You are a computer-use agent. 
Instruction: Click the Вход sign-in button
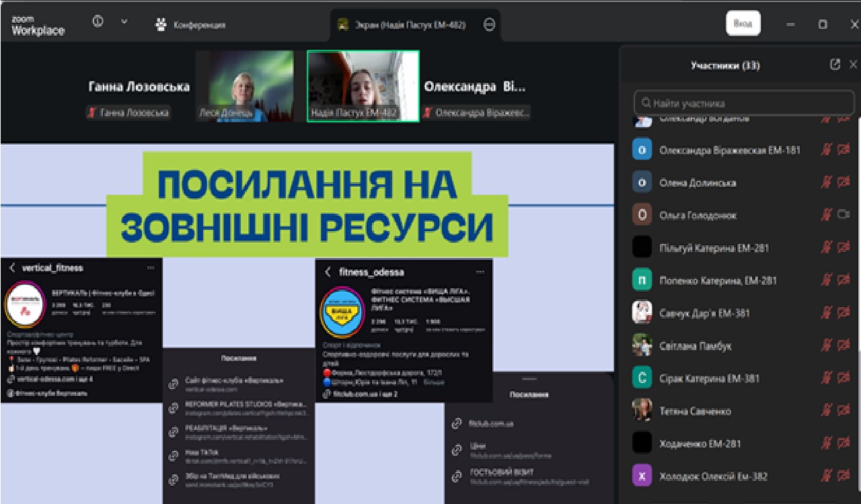(743, 24)
